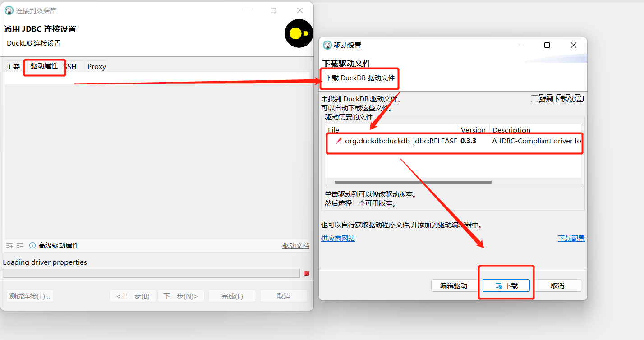This screenshot has width=644, height=340.
Task: Switch to 主要 tab
Action: coord(13,66)
